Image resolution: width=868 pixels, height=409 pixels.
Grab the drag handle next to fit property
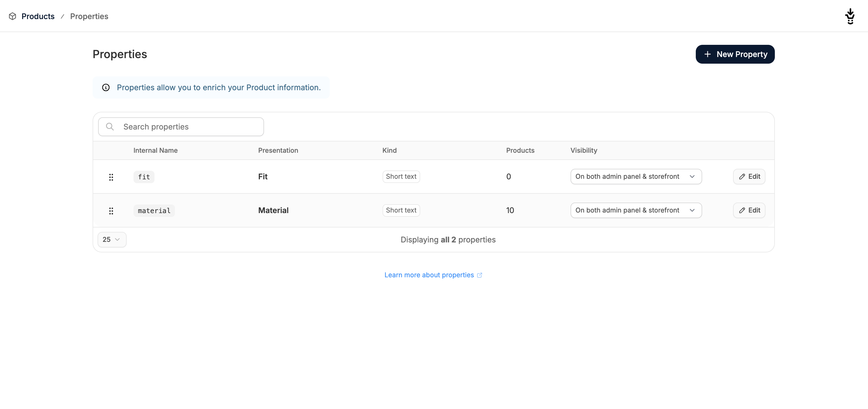pyautogui.click(x=111, y=177)
